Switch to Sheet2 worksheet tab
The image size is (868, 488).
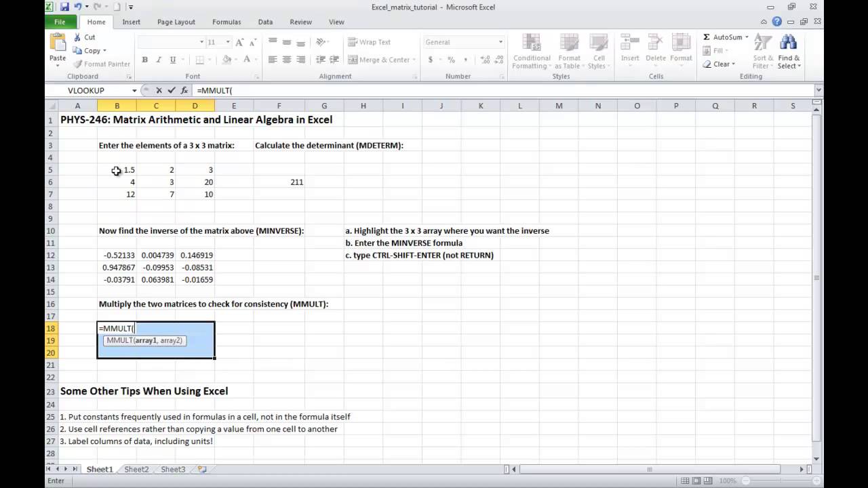[x=136, y=469]
